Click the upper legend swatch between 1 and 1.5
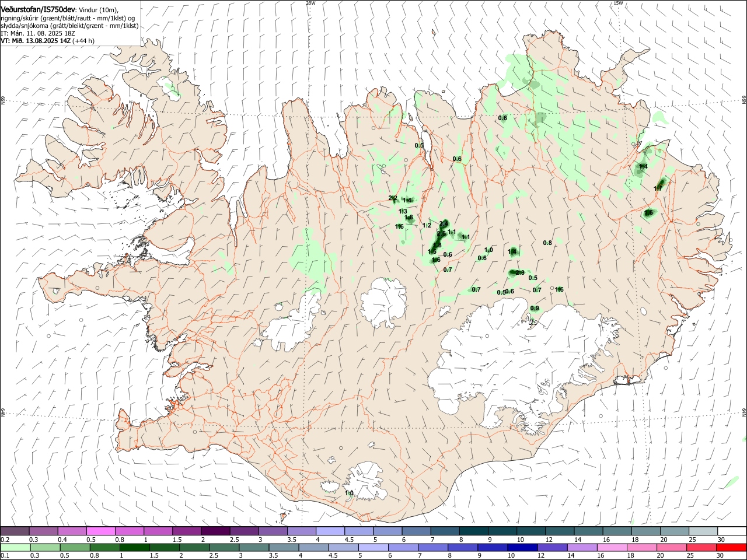This screenshot has width=747, height=560. 158,531
